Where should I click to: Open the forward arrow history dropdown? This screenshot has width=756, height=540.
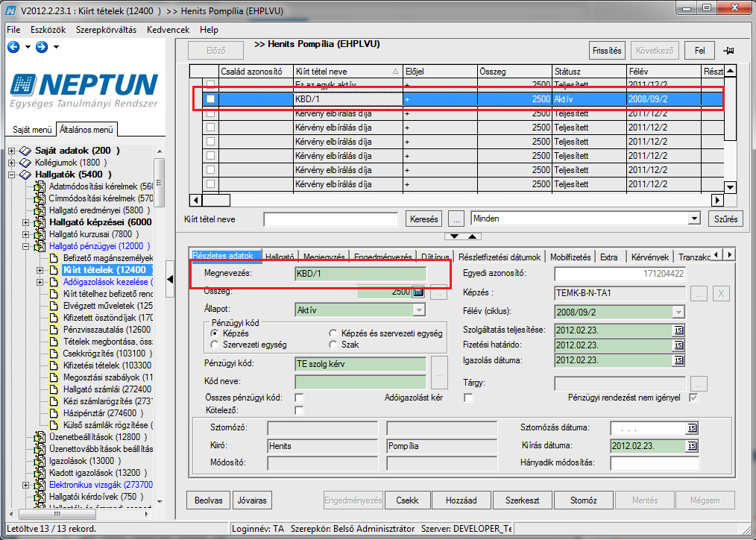[x=56, y=47]
